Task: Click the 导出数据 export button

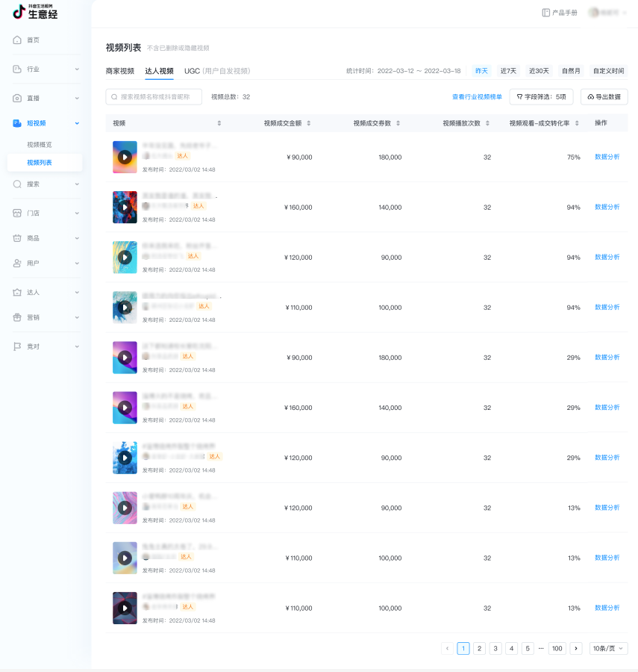Action: tap(604, 97)
